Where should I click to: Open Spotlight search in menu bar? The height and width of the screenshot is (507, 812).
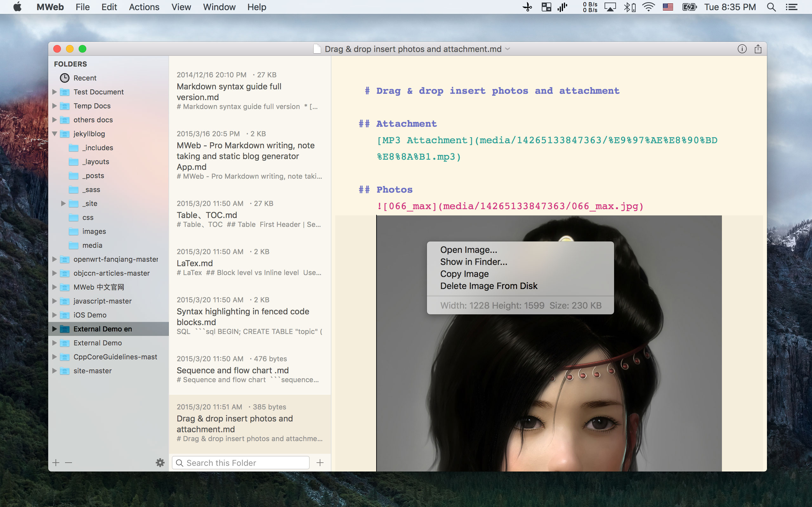click(771, 7)
